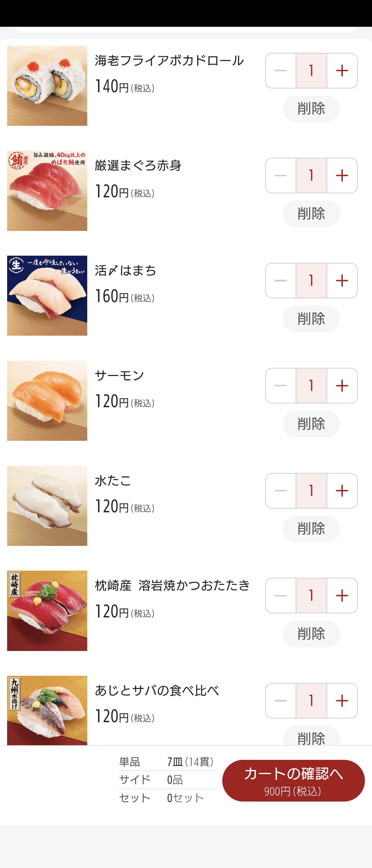Open 海老フライアボカドロール photo

coord(47,86)
